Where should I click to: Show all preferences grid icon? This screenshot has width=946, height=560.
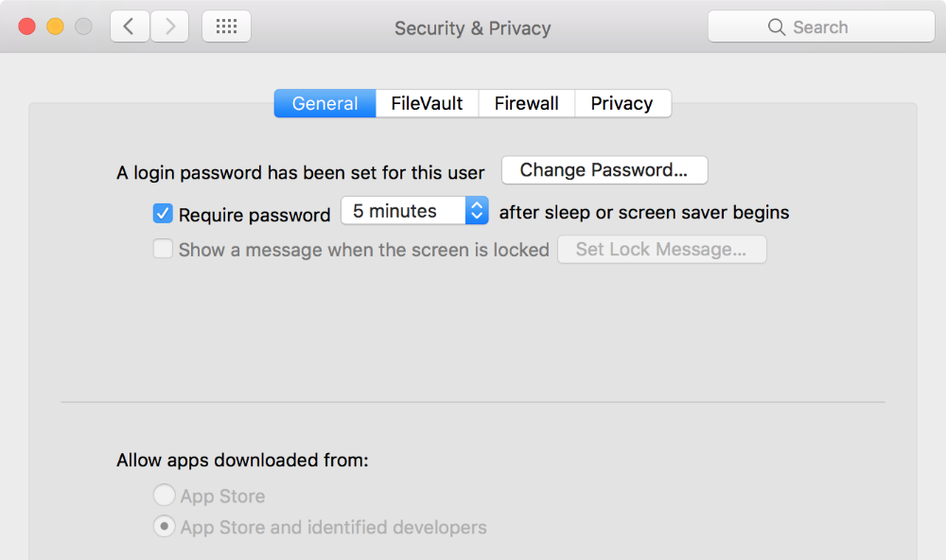coord(226,26)
